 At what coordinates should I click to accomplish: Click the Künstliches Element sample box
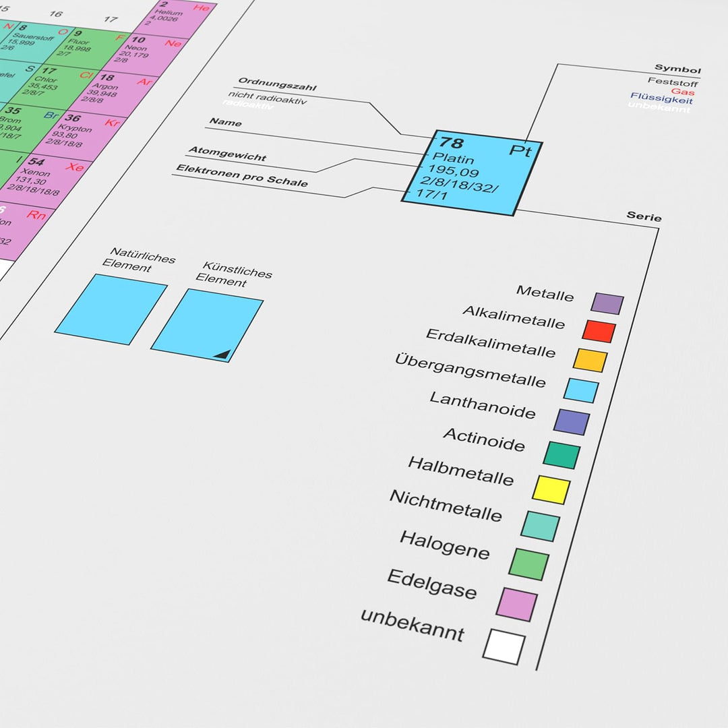coord(207,325)
